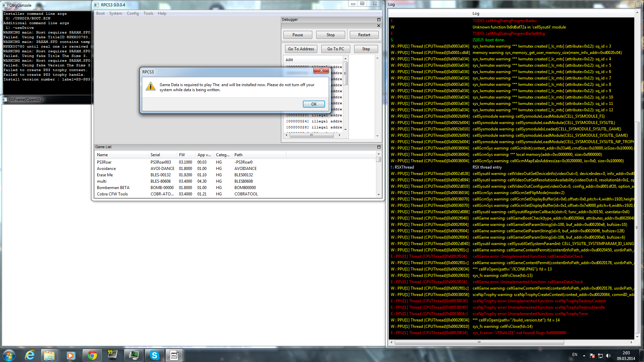Sort game list by Serial column

coord(155,155)
